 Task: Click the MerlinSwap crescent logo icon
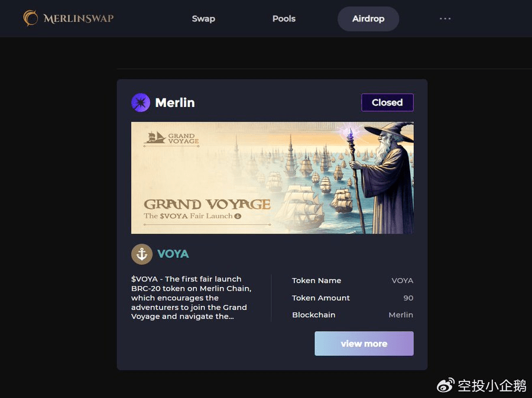pos(31,18)
